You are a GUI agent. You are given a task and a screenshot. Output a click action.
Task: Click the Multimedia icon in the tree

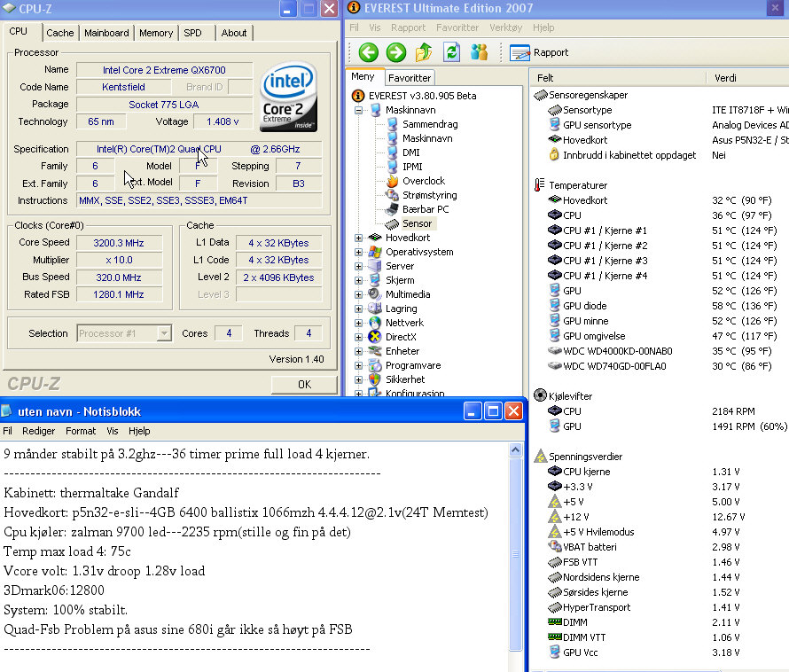375,294
